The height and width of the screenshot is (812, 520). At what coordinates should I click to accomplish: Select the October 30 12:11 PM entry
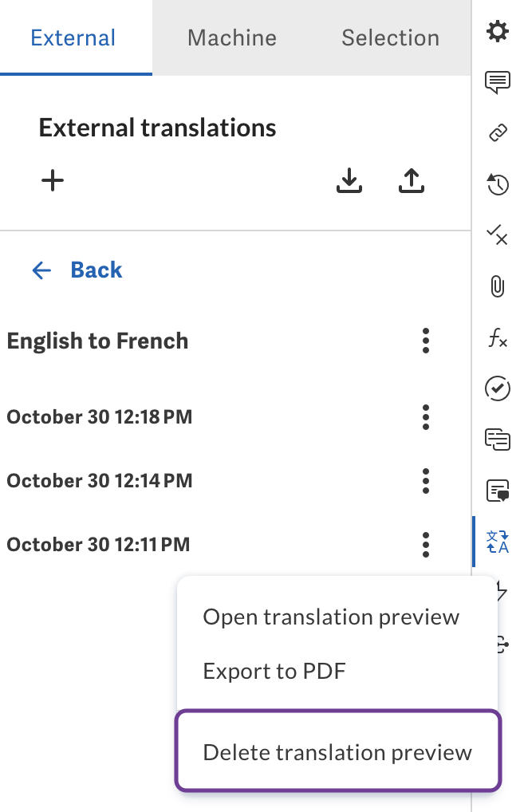98,544
